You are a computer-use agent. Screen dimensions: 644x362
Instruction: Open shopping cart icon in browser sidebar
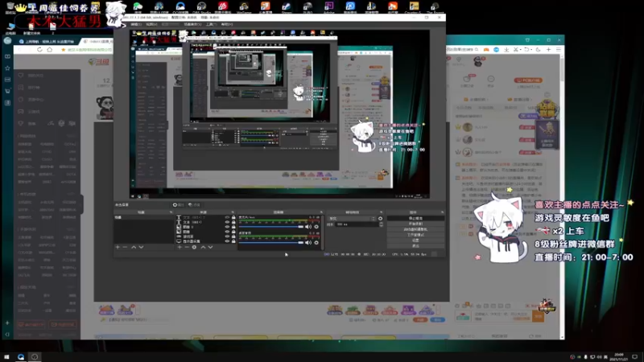click(x=7, y=91)
